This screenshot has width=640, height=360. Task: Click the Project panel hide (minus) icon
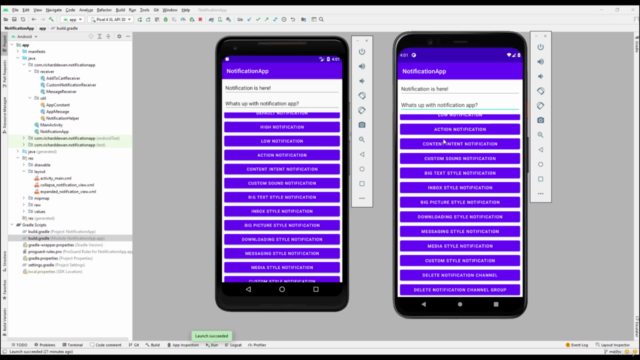click(x=128, y=36)
